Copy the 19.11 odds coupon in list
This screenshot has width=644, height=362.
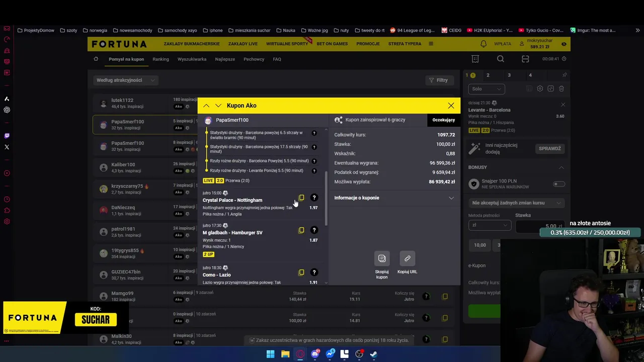click(445, 297)
